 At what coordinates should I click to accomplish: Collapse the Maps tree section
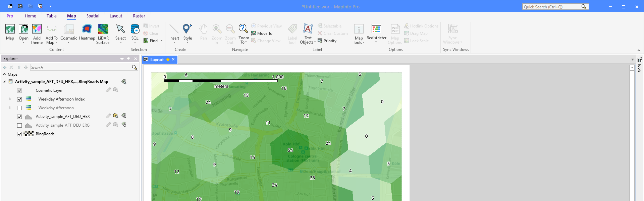[x=4, y=74]
